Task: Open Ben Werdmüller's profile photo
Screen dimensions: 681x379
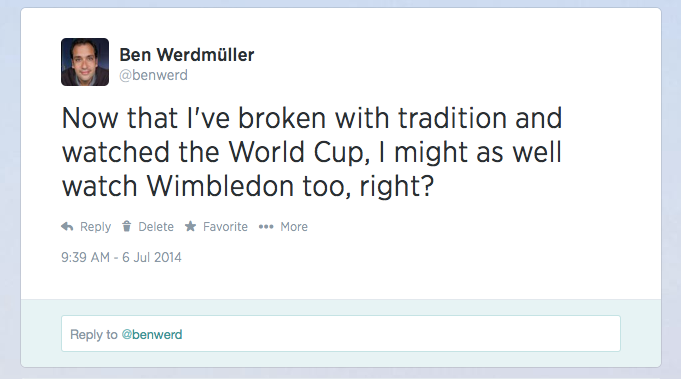Action: point(85,62)
